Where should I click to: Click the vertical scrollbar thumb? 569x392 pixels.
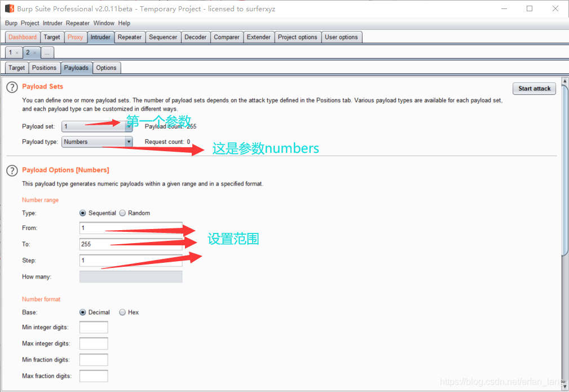tap(564, 170)
